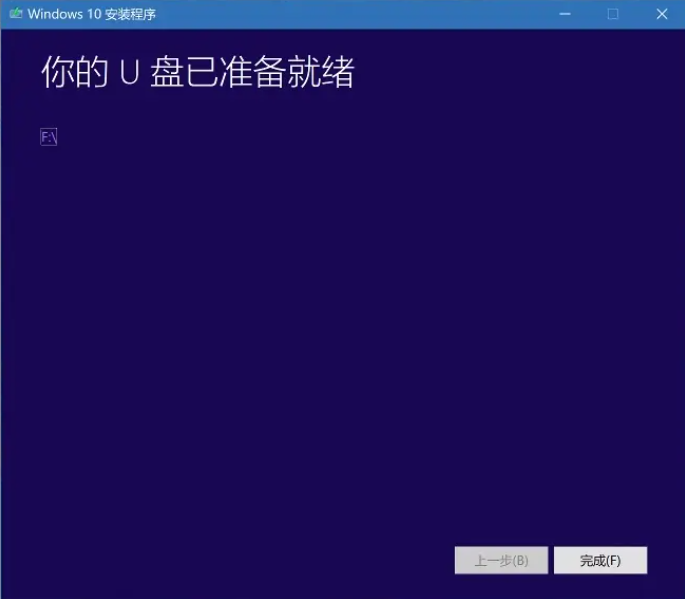The height and width of the screenshot is (600, 685).
Task: Click the Windows 10 安装程序 title text
Action: tap(92, 14)
